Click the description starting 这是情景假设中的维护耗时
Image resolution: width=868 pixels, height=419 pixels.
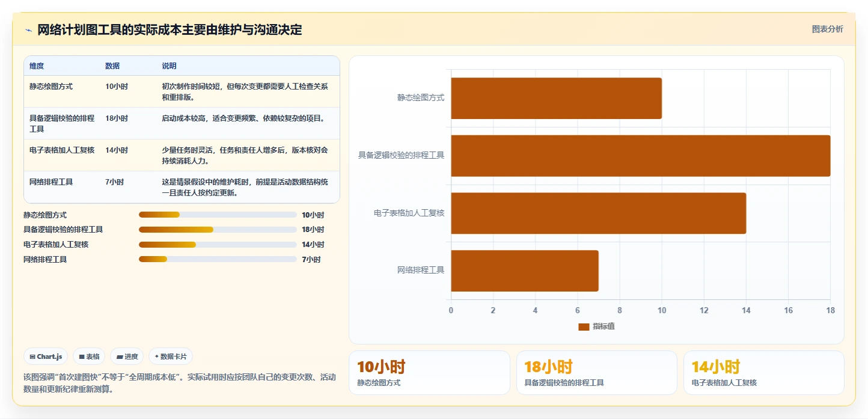(x=245, y=188)
